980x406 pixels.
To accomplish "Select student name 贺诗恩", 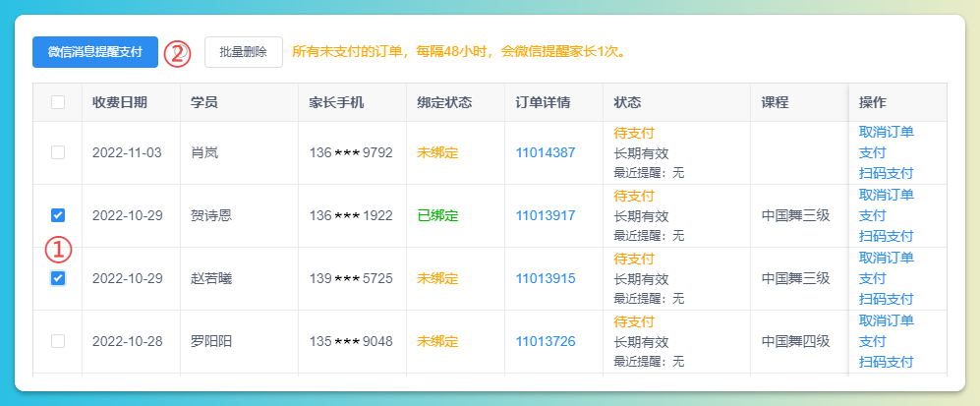I will point(211,215).
